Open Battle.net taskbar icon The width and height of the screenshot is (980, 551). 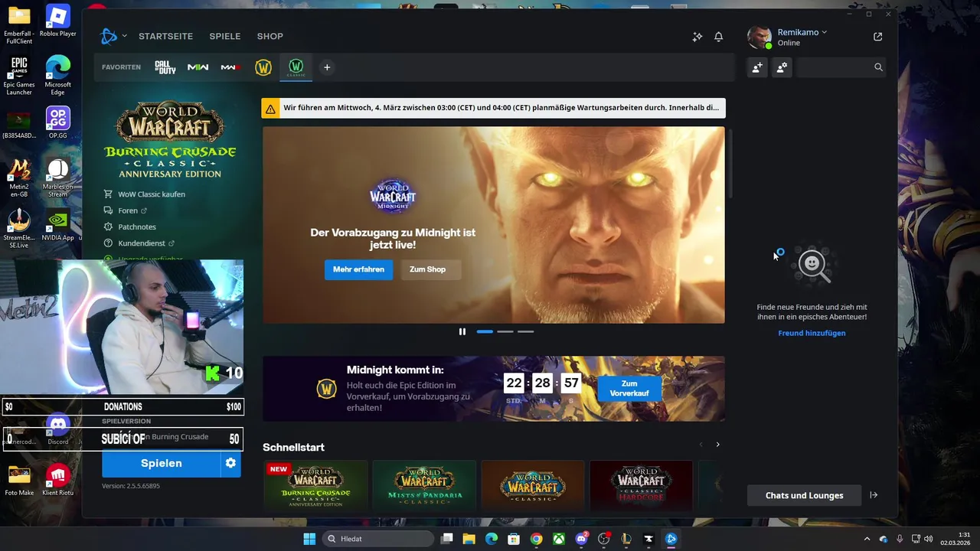671,539
